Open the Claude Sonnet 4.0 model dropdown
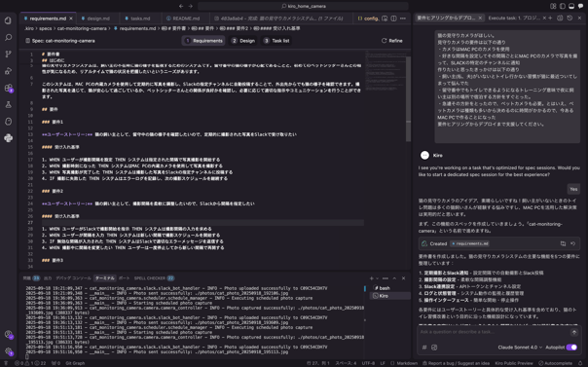 tap(520, 348)
